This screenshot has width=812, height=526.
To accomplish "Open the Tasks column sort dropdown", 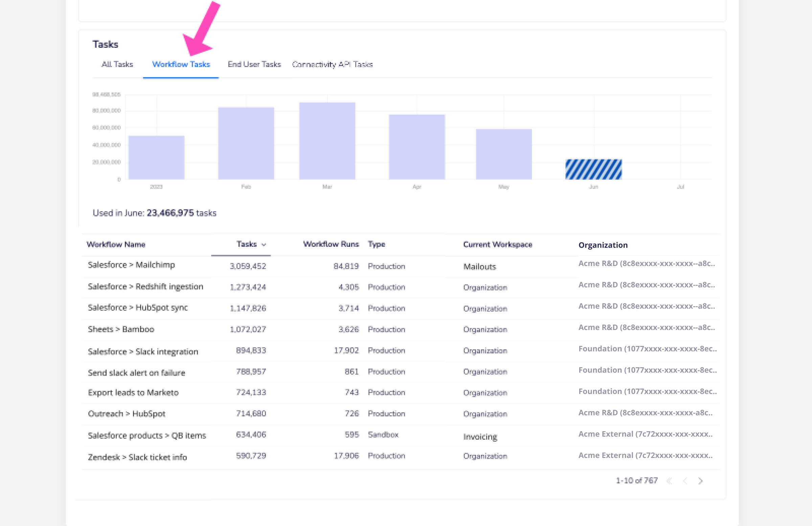I will 264,244.
